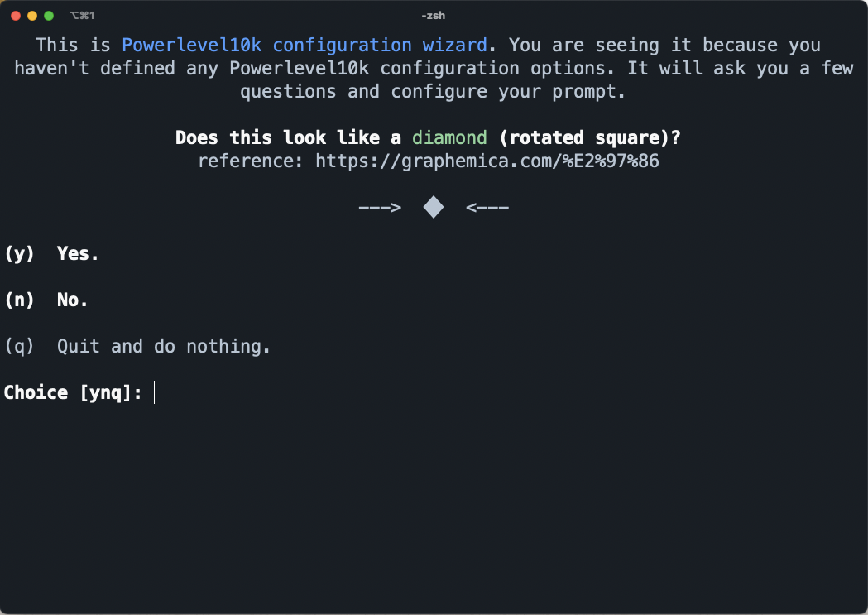The height and width of the screenshot is (615, 868).
Task: Click the left arrow pointing at the diamond
Action: (x=380, y=208)
